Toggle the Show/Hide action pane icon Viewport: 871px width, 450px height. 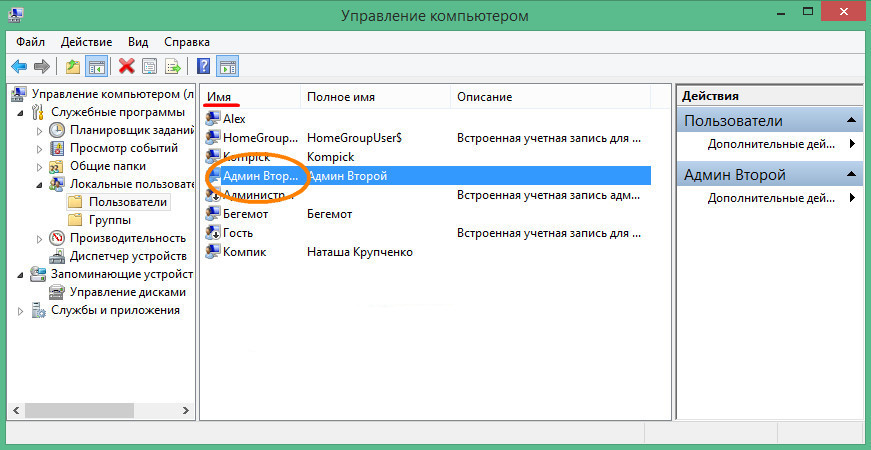point(228,67)
